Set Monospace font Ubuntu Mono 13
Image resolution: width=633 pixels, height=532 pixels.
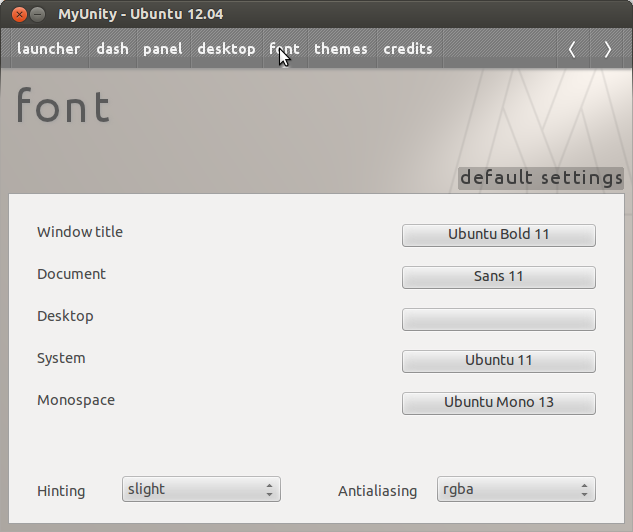coord(498,403)
